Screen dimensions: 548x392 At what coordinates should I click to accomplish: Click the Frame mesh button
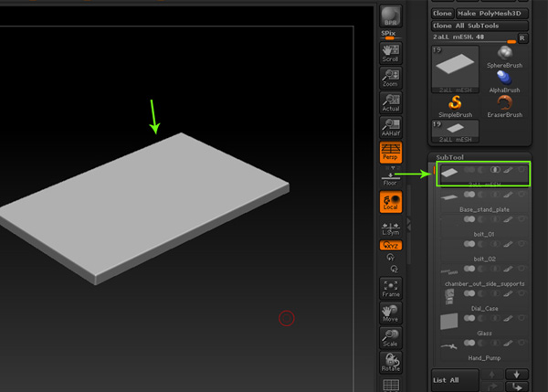[391, 288]
